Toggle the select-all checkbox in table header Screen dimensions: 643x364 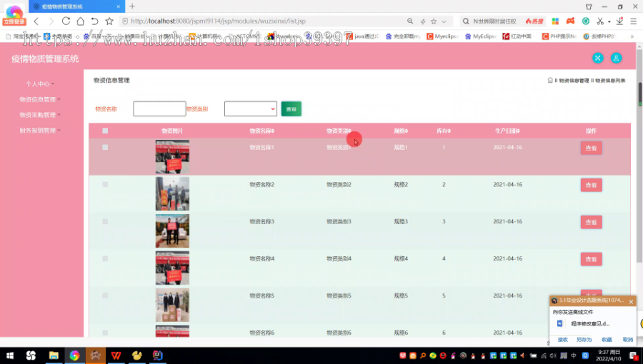105,131
